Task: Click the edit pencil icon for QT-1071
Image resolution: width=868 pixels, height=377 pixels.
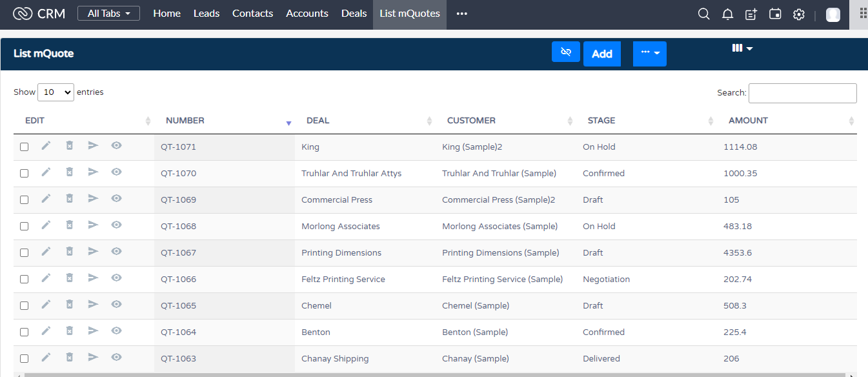Action: (46, 146)
